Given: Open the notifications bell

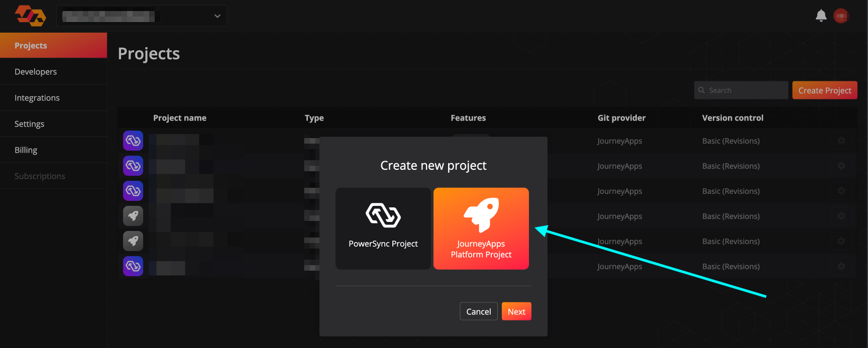Looking at the screenshot, I should pos(821,16).
